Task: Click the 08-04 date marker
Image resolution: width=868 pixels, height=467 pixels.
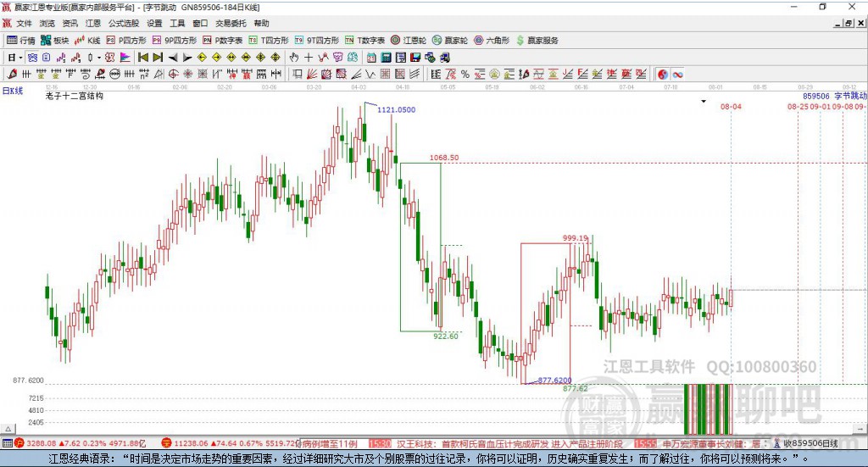Action: [731, 106]
